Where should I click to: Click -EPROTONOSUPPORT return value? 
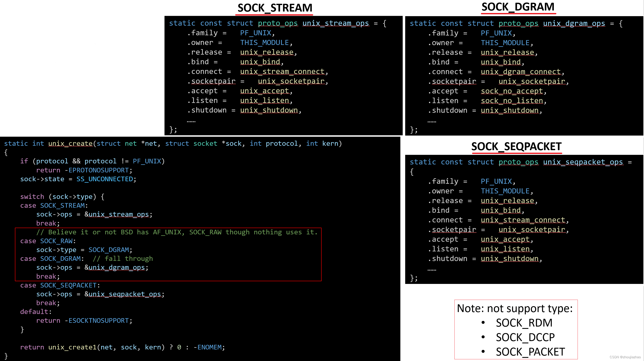[97, 170]
